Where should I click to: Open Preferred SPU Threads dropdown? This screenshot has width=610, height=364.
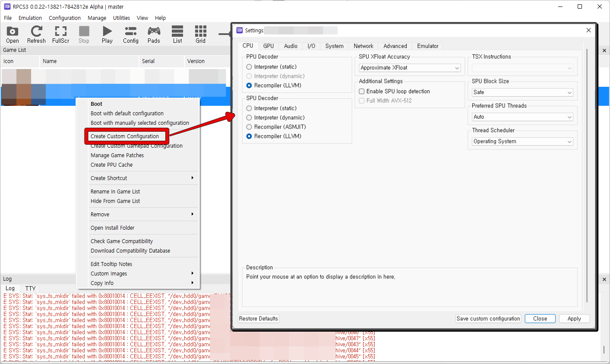tap(522, 117)
